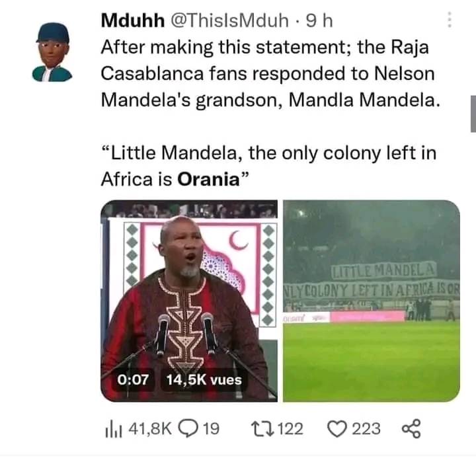
Task: Open the stadium banner photo
Action: coord(372,301)
